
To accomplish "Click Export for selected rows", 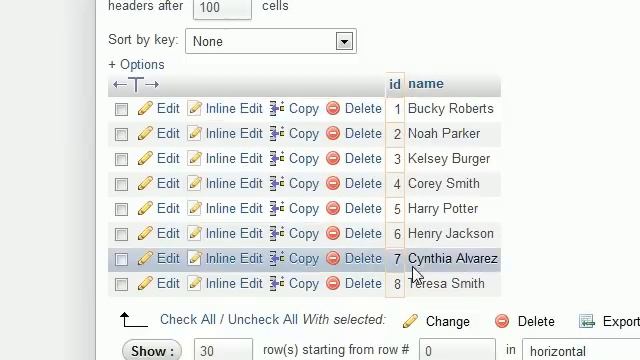I will point(621,322).
